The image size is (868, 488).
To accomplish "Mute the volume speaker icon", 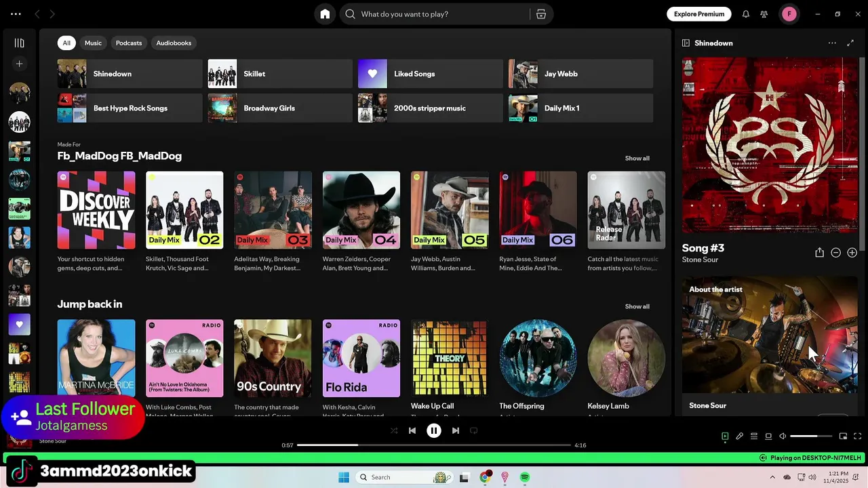I will click(783, 436).
